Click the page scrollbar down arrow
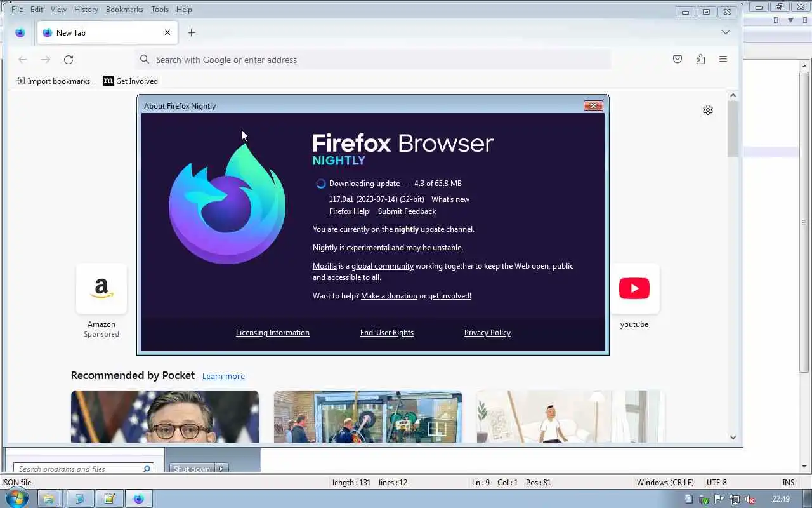The image size is (812, 508). pos(733,438)
